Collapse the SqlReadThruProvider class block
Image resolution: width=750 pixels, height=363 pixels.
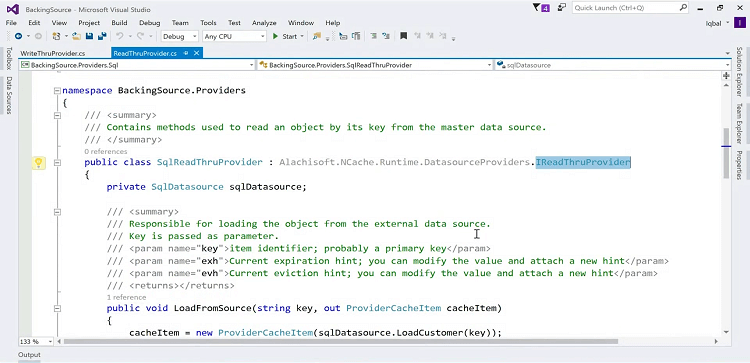click(x=57, y=163)
